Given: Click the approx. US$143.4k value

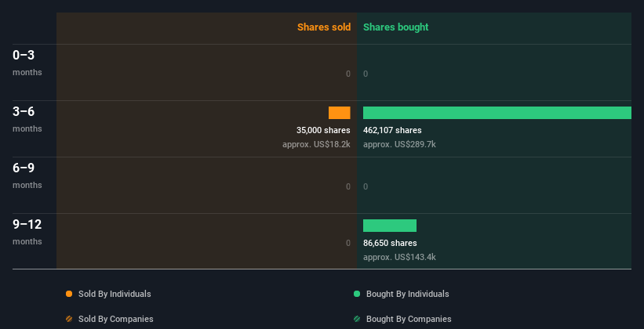Looking at the screenshot, I should click(x=399, y=257).
